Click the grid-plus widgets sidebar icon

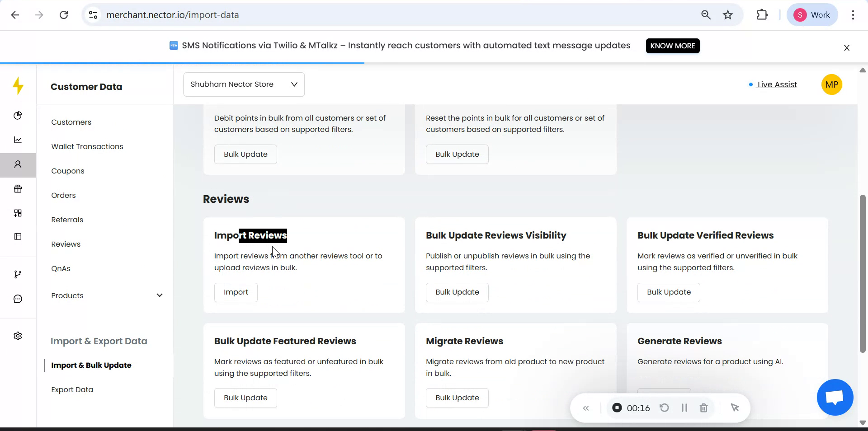18,213
